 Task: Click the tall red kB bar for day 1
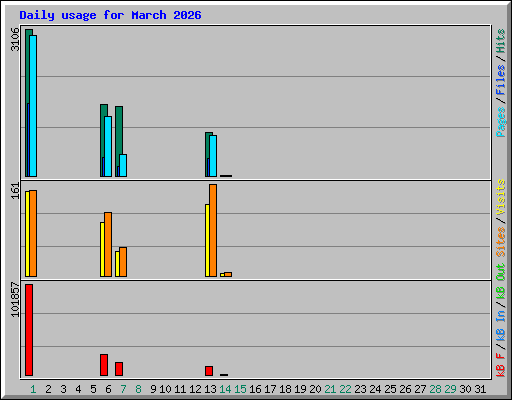tap(29, 330)
